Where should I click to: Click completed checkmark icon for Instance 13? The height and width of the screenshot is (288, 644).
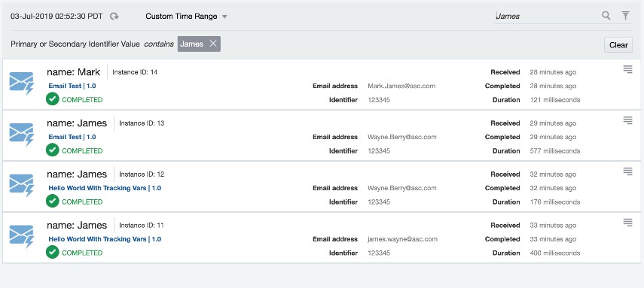coord(53,150)
